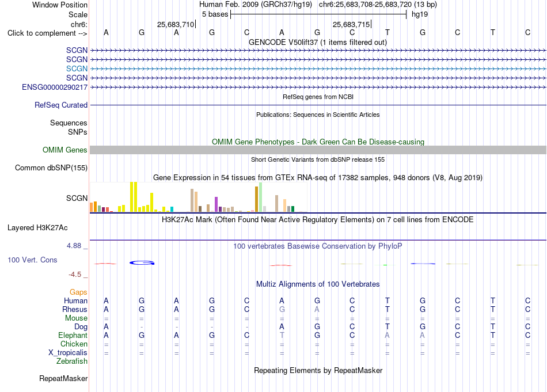Image resolution: width=547 pixels, height=392 pixels.
Task: Open '100 vertebrates Basewise Conservation by PhyloP' title
Action: (x=318, y=246)
